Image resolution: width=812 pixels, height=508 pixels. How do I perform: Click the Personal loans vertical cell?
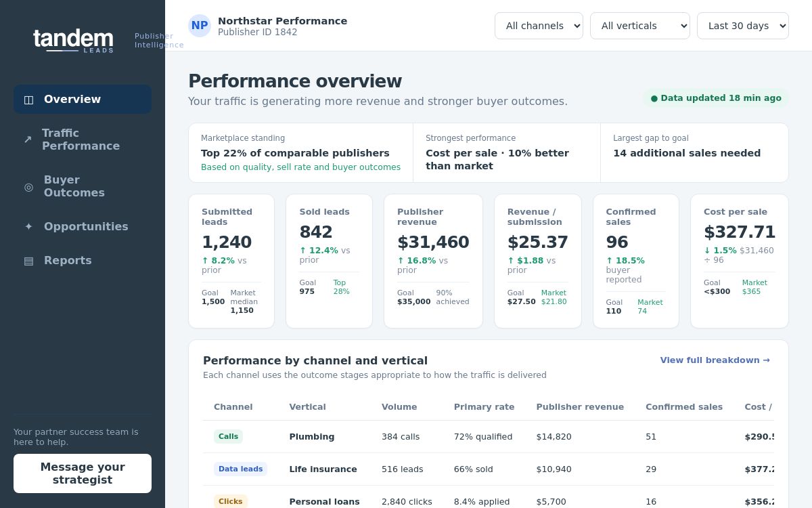(325, 502)
